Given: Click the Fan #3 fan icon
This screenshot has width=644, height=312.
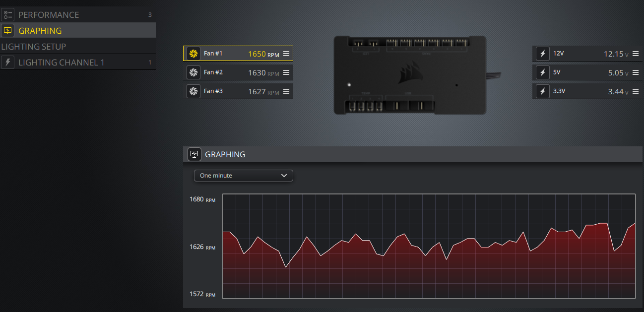Looking at the screenshot, I should tap(193, 91).
